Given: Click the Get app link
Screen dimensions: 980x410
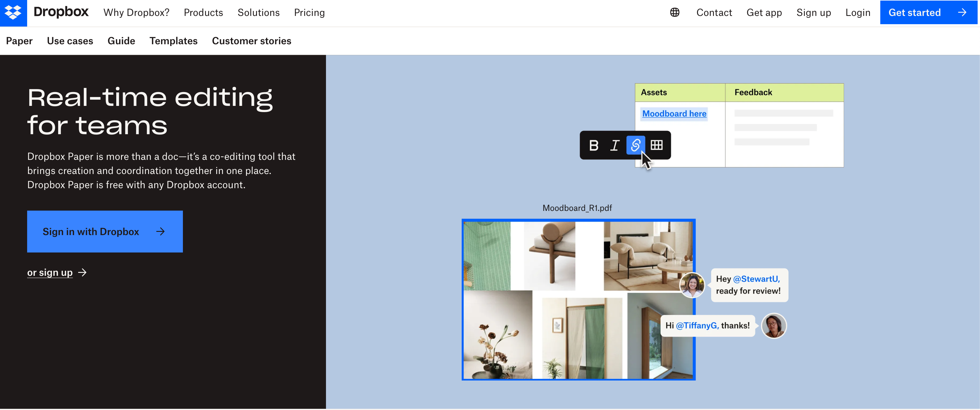Looking at the screenshot, I should click(x=764, y=13).
